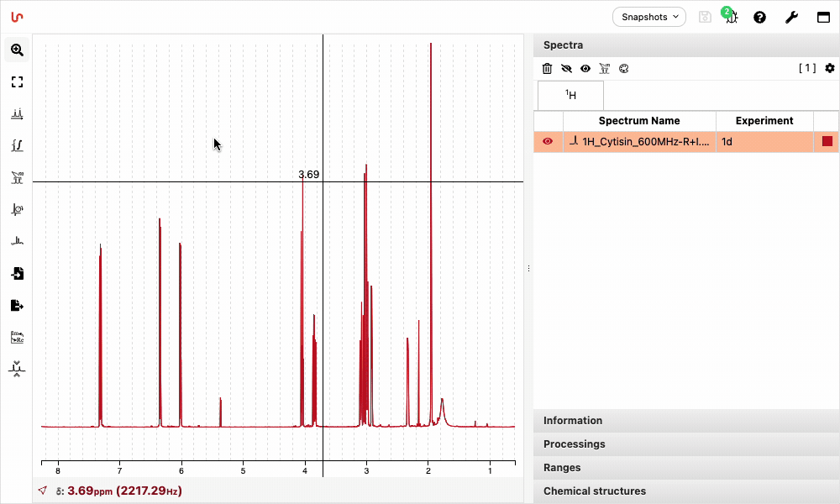Open the bug log viewer
840x504 pixels.
pos(731,17)
